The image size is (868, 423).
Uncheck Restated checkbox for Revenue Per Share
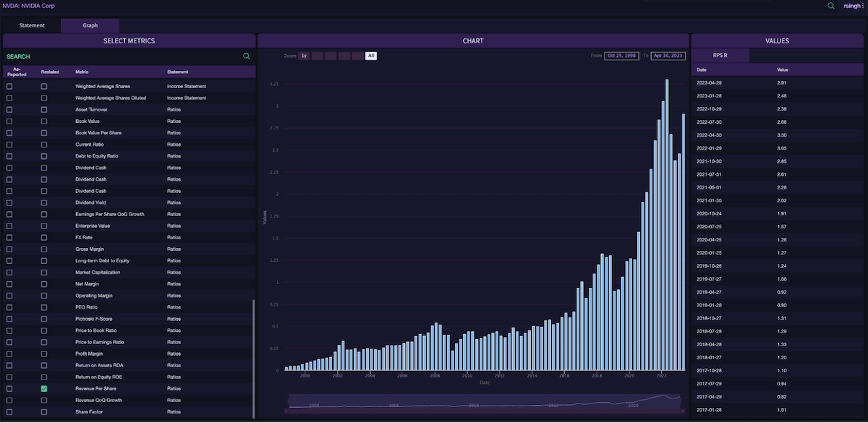pyautogui.click(x=44, y=388)
